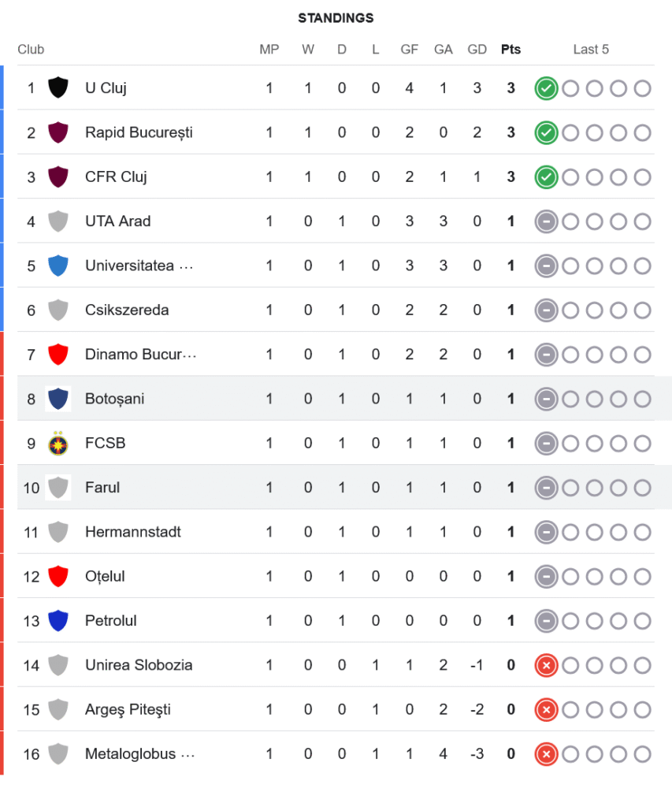Click Metaloglobus red loss indicator
This screenshot has height=788, width=672.
point(546,755)
